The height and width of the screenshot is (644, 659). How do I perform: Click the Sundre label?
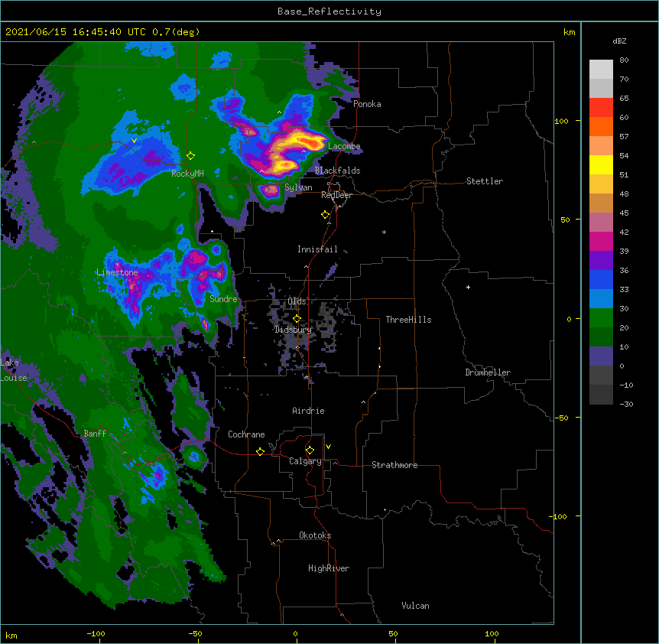coord(223,299)
